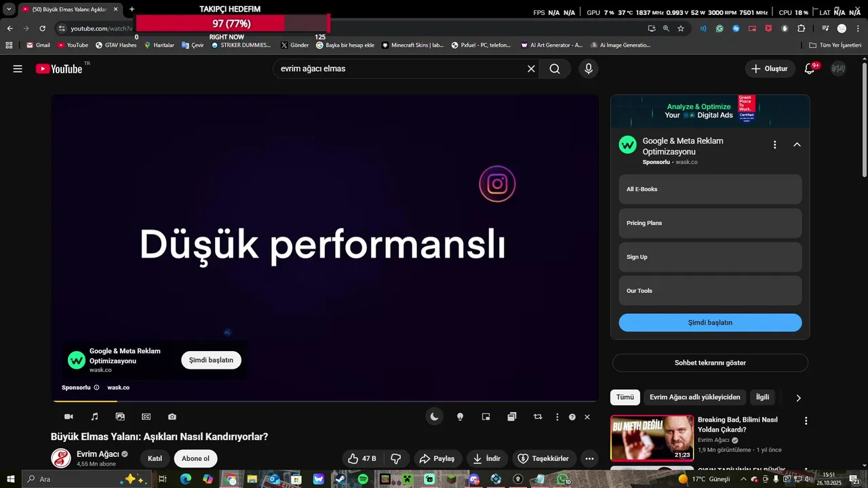Open the Chrome three-dot menu

[x=857, y=28]
